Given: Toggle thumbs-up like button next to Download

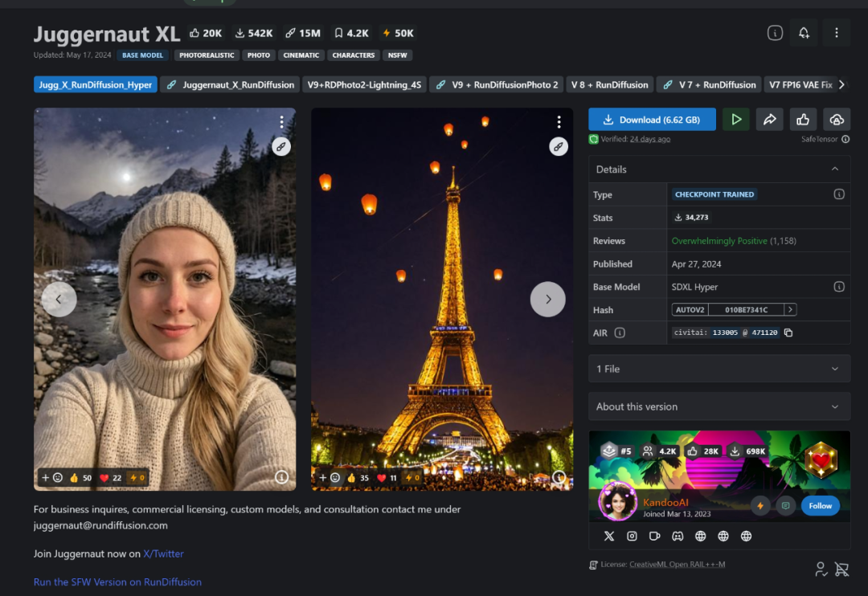Looking at the screenshot, I should (x=803, y=120).
